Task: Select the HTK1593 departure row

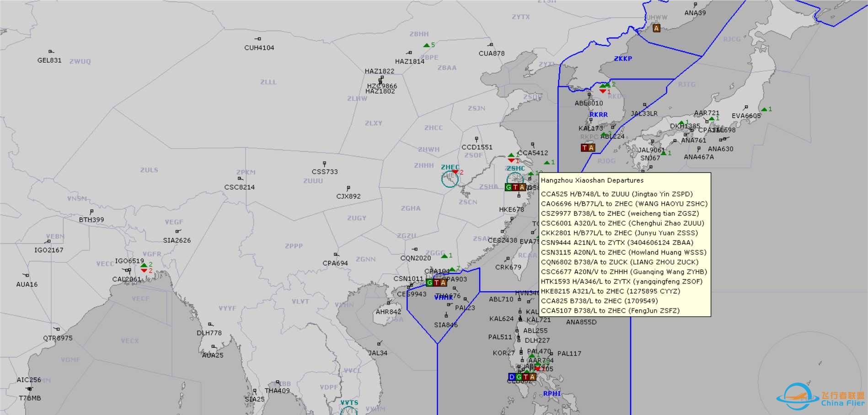Action: point(622,282)
